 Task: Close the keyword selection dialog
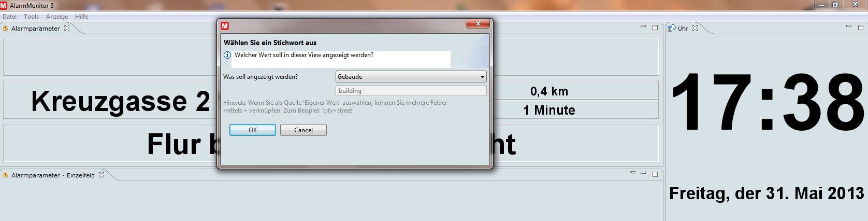click(x=478, y=24)
